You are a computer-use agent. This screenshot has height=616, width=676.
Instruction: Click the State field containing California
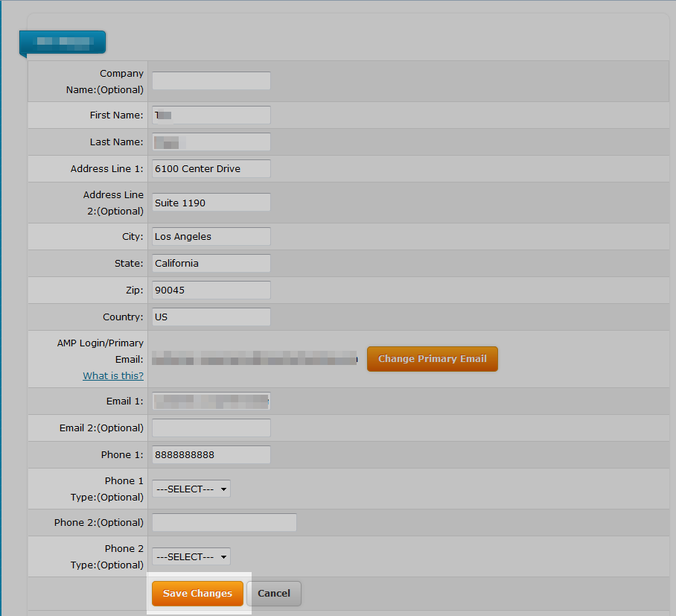tap(211, 264)
